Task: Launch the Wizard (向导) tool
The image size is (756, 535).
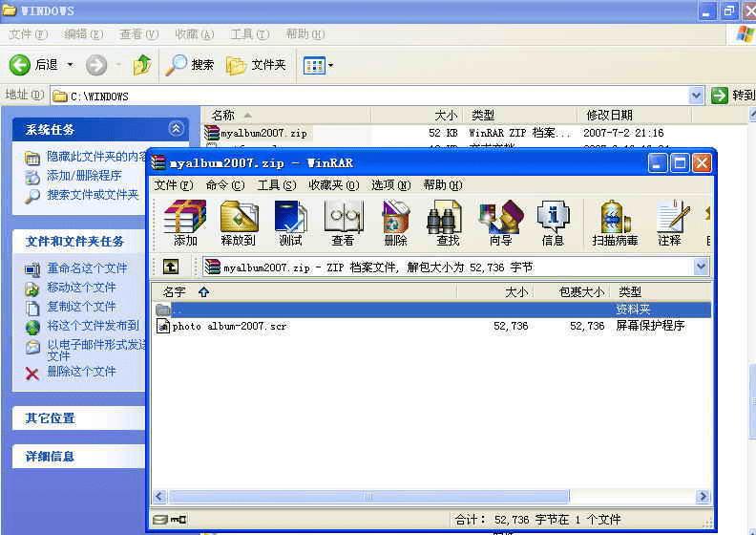Action: [x=500, y=223]
